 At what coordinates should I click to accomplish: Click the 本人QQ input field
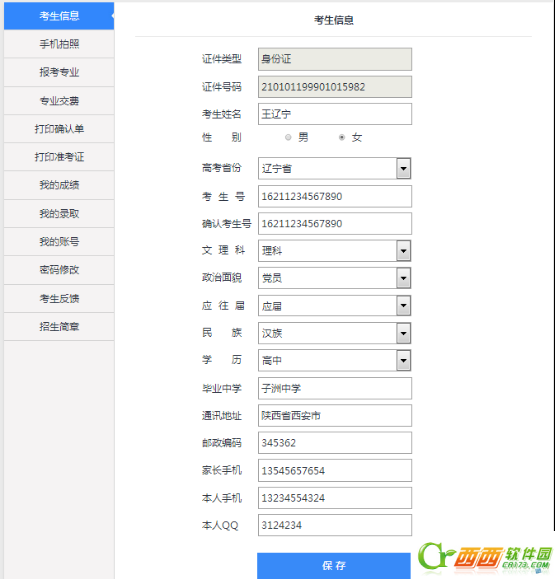pos(335,525)
